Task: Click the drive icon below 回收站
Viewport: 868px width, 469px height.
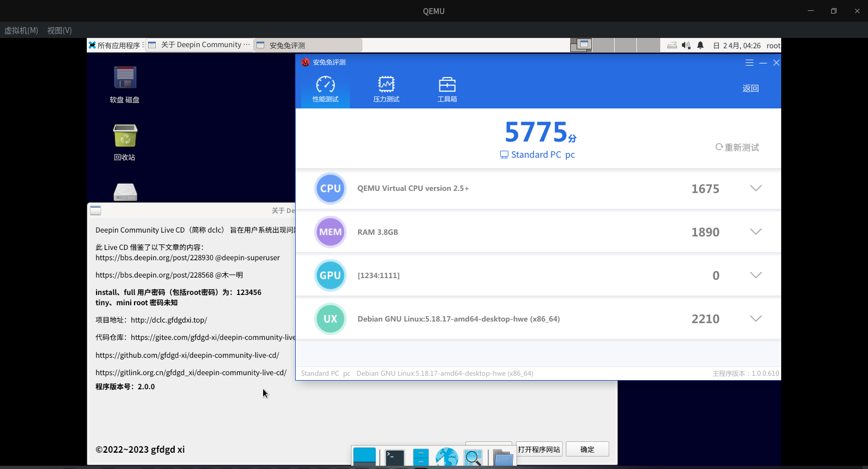Action: (x=125, y=192)
